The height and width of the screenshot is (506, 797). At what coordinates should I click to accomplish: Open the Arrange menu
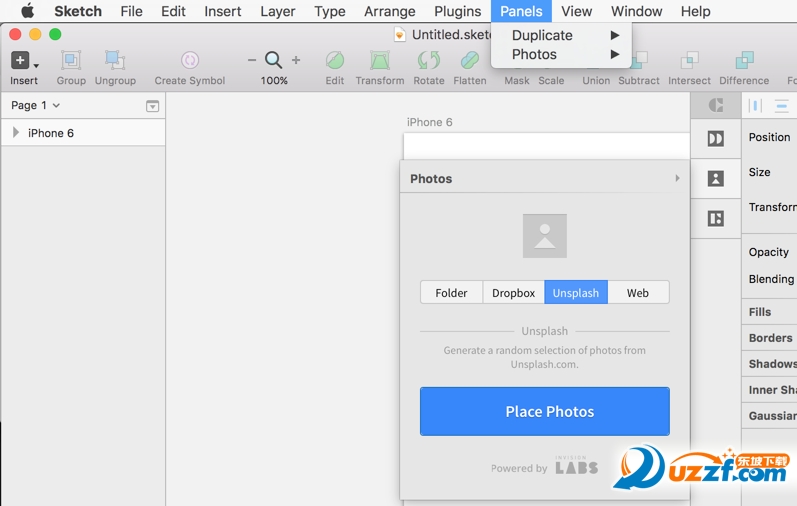pos(389,11)
